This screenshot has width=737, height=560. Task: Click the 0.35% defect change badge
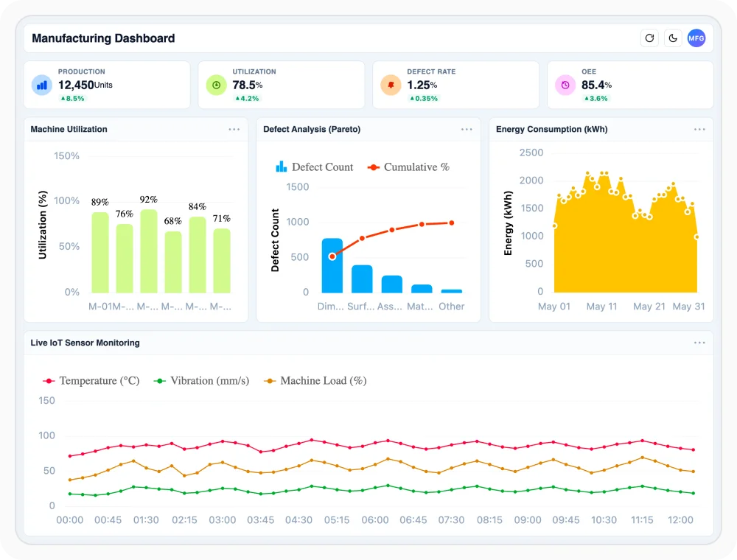(424, 98)
